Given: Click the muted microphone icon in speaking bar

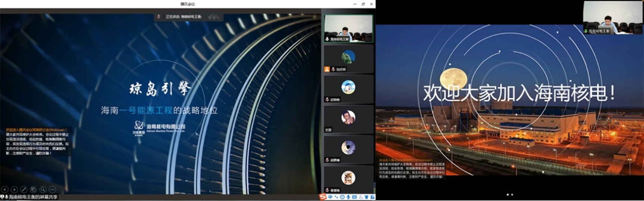Looking at the screenshot, I should pos(159,17).
